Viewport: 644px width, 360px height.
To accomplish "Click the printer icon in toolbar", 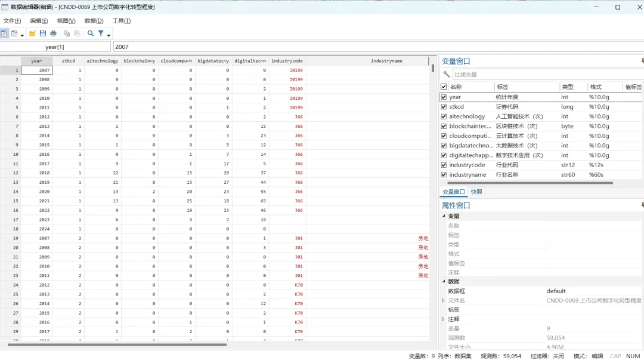I will pyautogui.click(x=54, y=34).
